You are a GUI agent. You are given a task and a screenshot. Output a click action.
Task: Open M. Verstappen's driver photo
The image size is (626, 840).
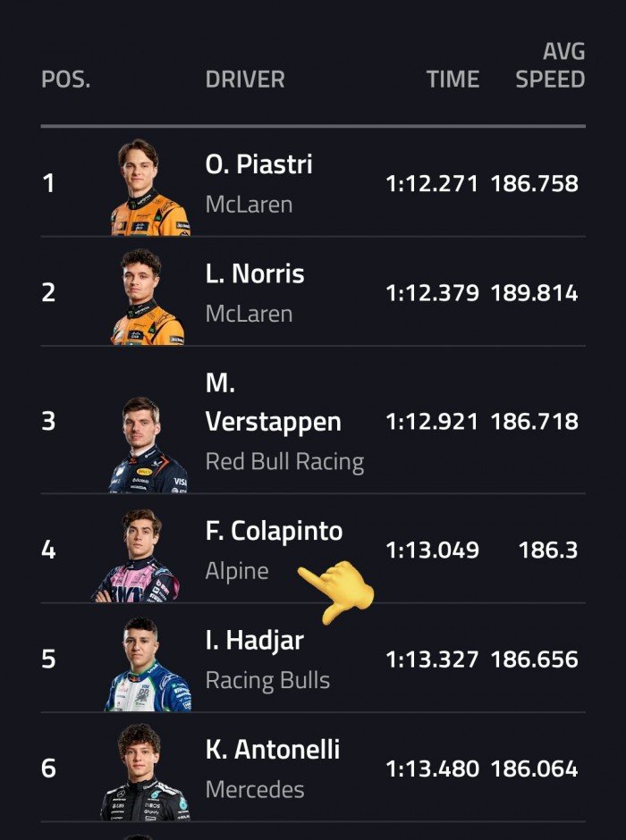click(148, 445)
